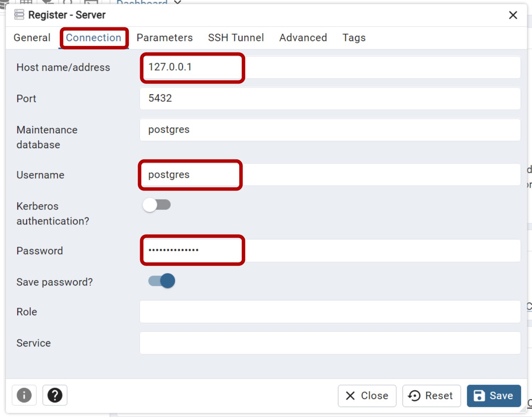
Task: Click the Save button
Action: [x=494, y=396]
